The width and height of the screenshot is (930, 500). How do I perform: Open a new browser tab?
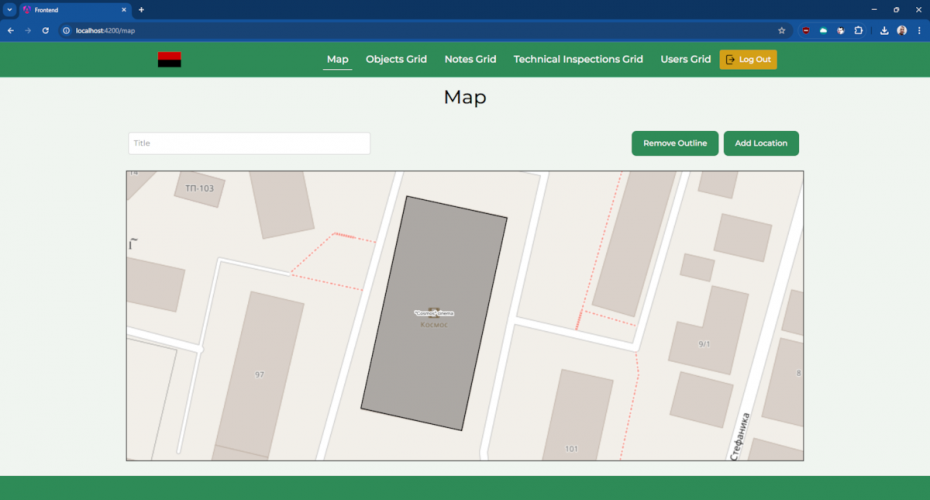click(x=141, y=10)
